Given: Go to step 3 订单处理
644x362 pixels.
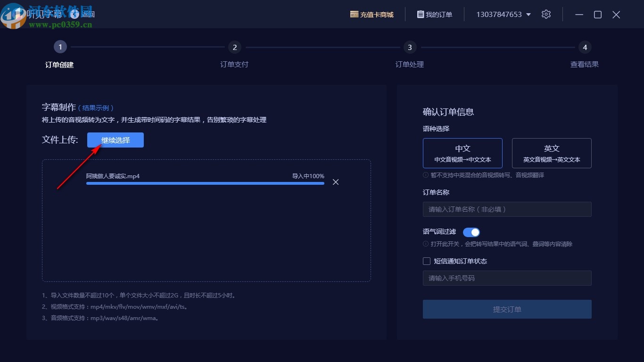Looking at the screenshot, I should [x=410, y=47].
